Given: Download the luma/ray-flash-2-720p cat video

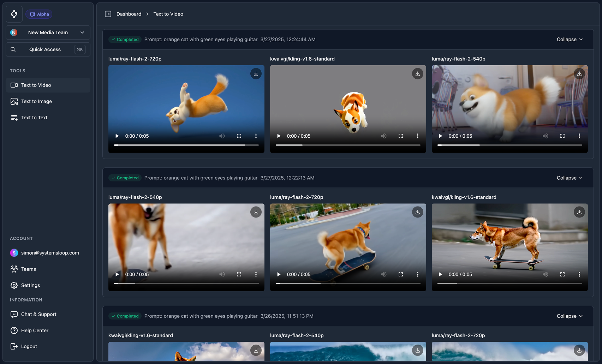Looking at the screenshot, I should [x=256, y=73].
